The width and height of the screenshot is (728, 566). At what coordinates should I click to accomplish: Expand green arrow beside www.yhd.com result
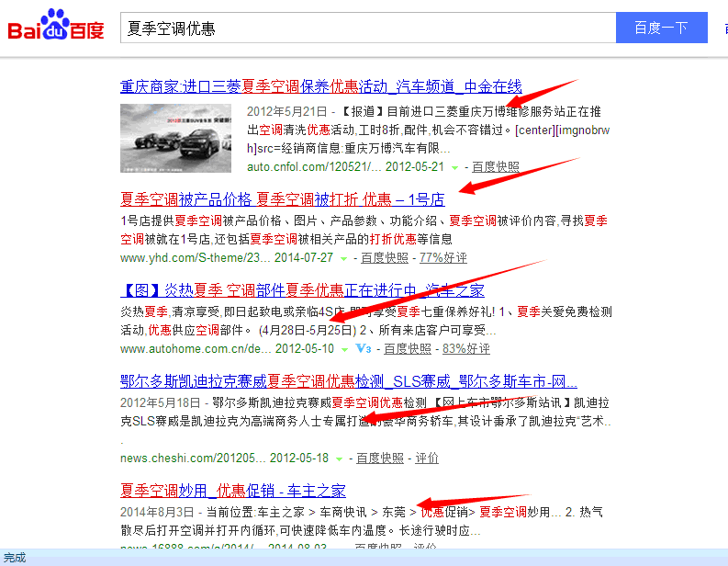click(x=343, y=259)
